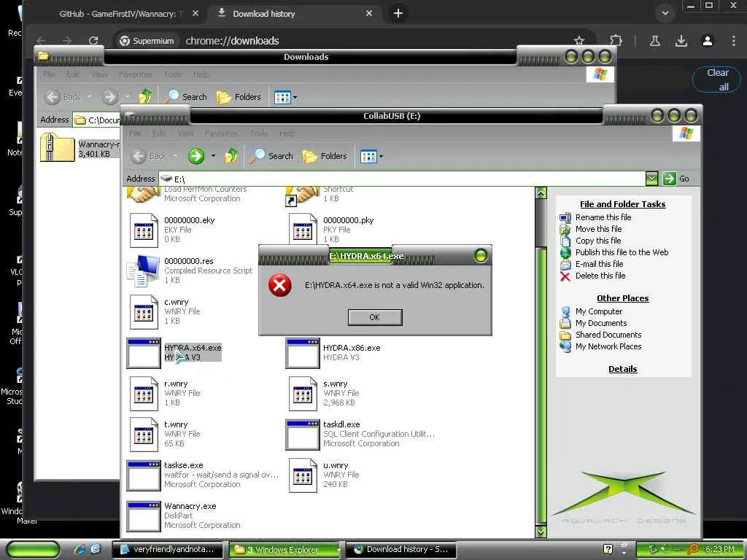Select the 00000000.pky file icon
Screen dimensions: 747x560
(x=303, y=230)
